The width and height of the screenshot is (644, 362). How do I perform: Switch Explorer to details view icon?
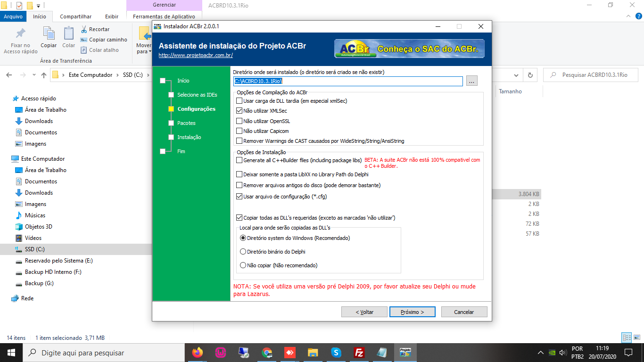tap(627, 337)
